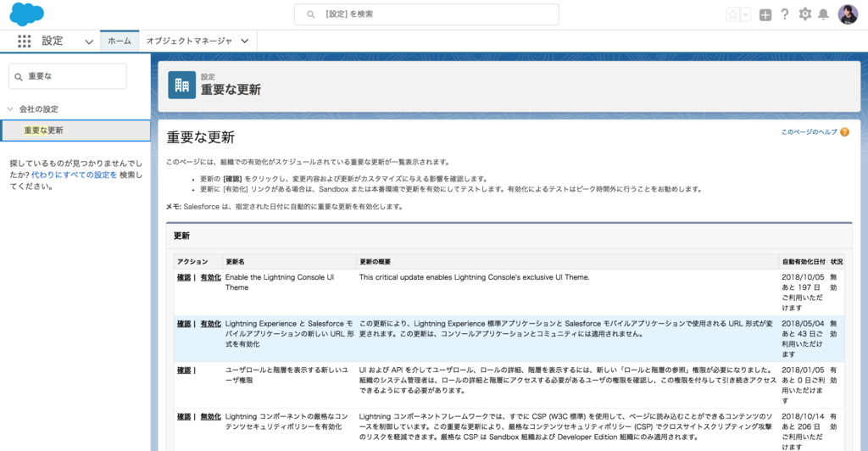Image resolution: width=868 pixels, height=451 pixels.
Task: Click 確認 for the ユーザロールと階層 update
Action: tap(184, 370)
